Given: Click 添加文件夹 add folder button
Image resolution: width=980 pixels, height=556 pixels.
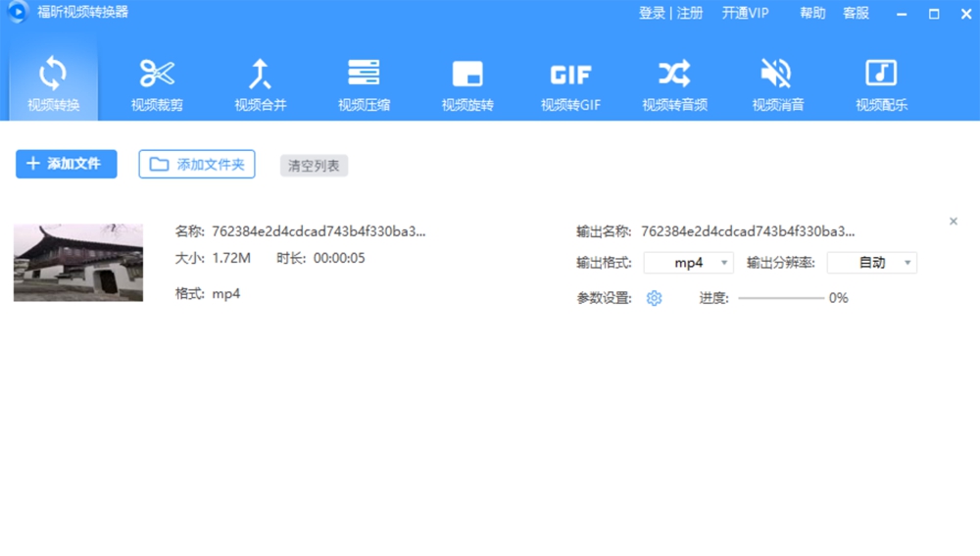Looking at the screenshot, I should click(x=197, y=164).
